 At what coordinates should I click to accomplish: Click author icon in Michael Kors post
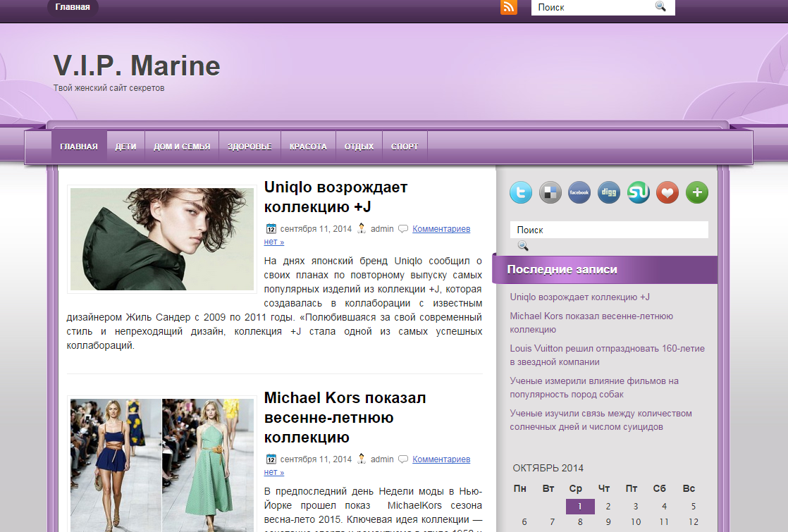(362, 459)
